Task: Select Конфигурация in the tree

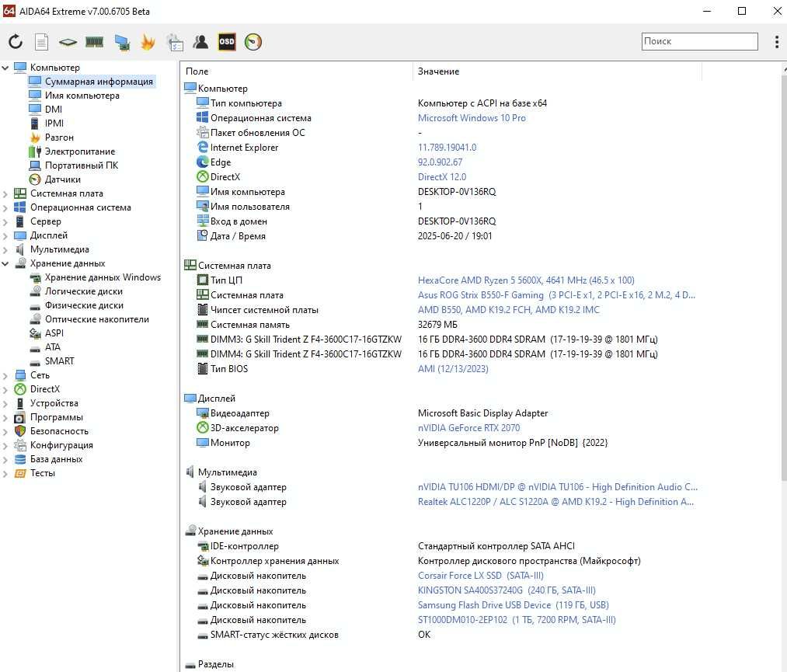Action: pyautogui.click(x=61, y=446)
